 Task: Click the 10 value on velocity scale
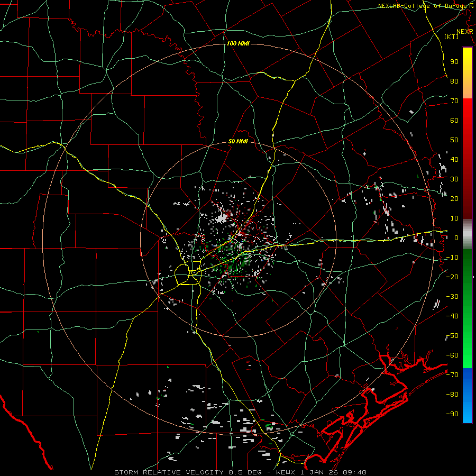coord(454,218)
